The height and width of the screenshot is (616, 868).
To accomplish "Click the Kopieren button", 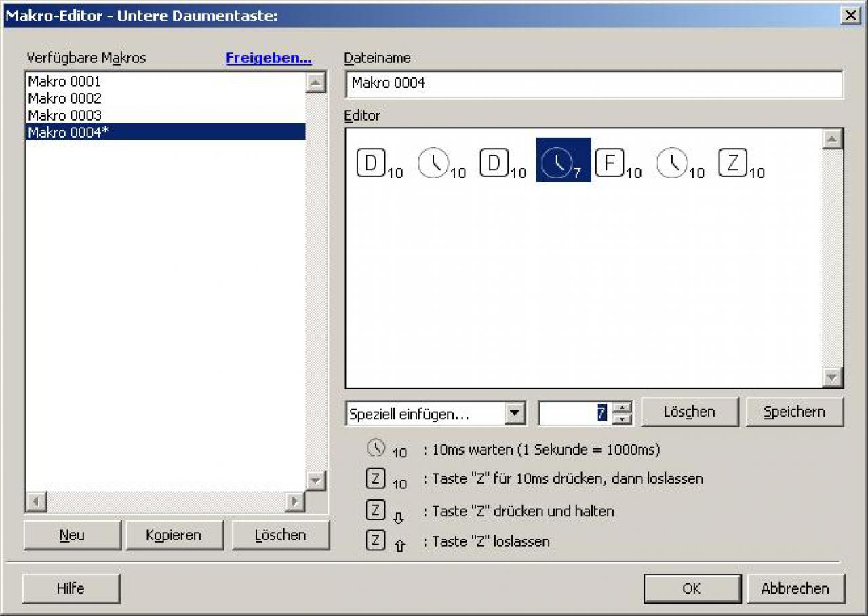I will coord(174,535).
